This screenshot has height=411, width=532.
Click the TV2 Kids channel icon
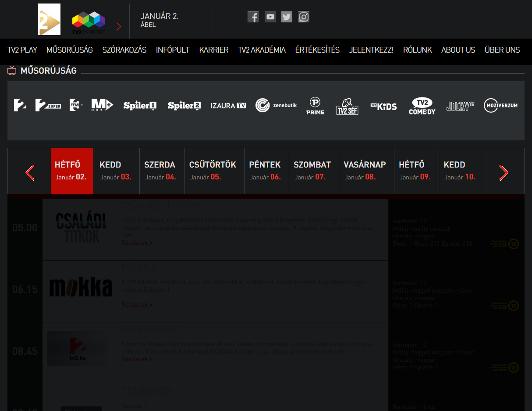coord(383,106)
